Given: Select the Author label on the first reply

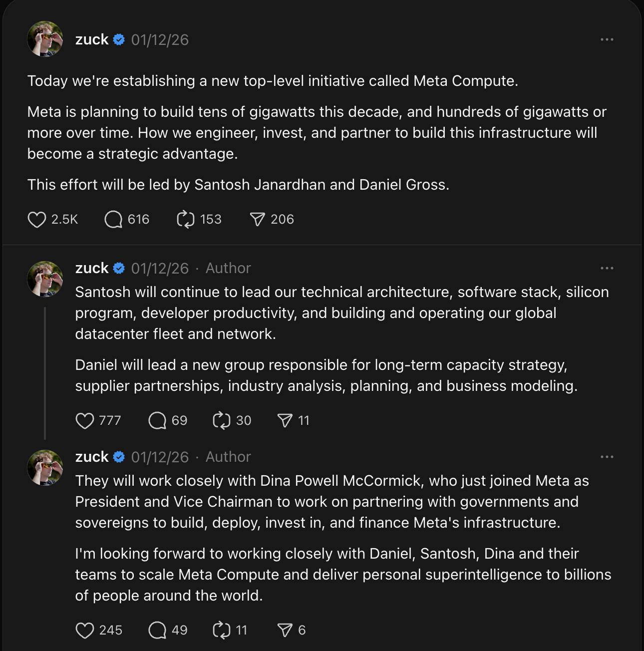Looking at the screenshot, I should point(228,268).
